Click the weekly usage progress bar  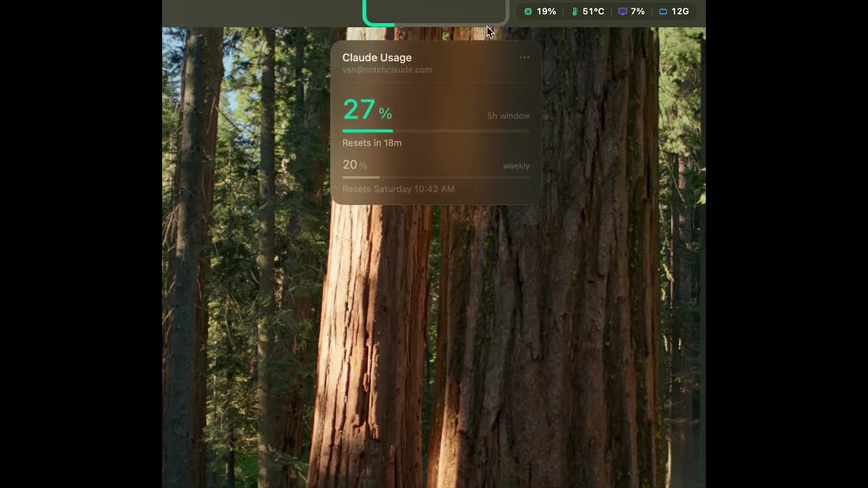436,178
